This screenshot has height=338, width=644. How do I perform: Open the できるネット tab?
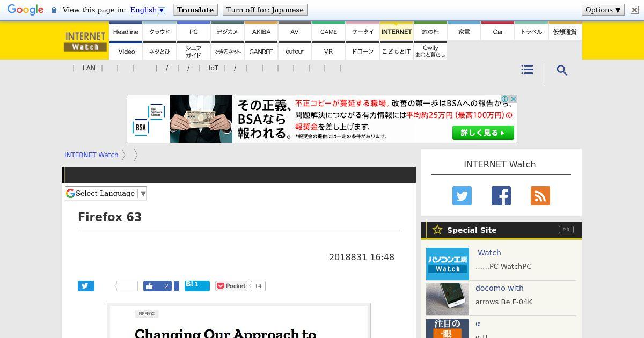(x=227, y=51)
